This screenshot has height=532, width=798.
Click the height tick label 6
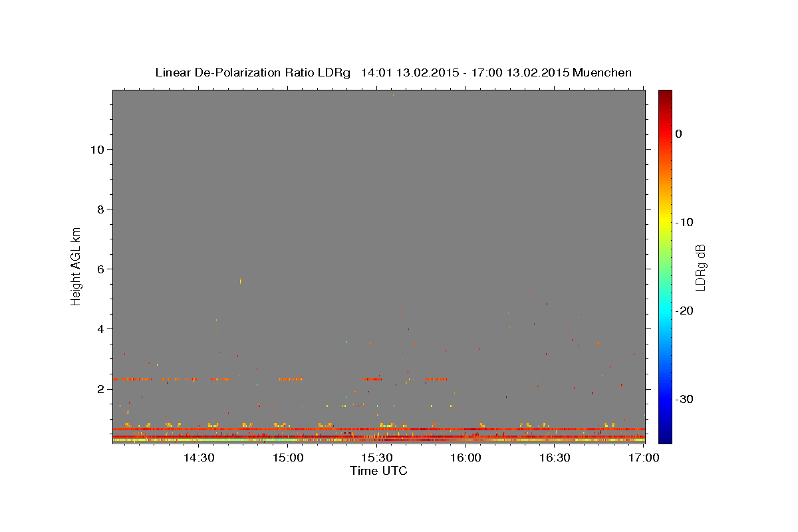(99, 269)
